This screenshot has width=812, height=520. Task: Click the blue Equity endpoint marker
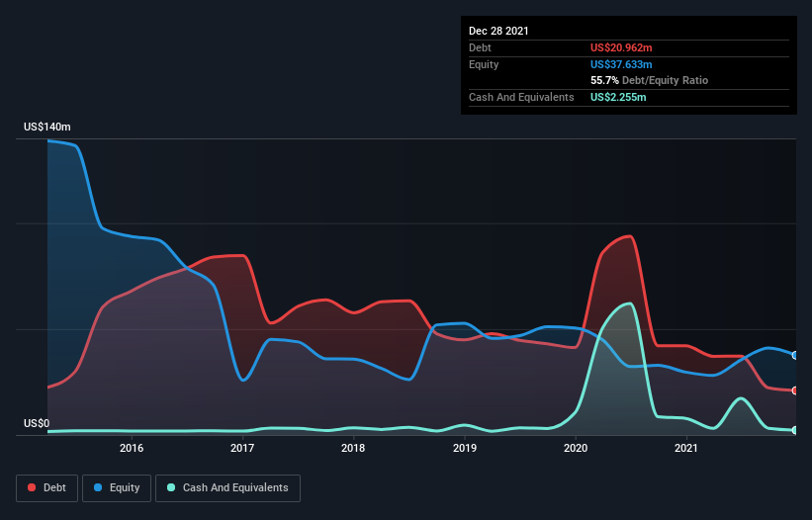coord(795,356)
